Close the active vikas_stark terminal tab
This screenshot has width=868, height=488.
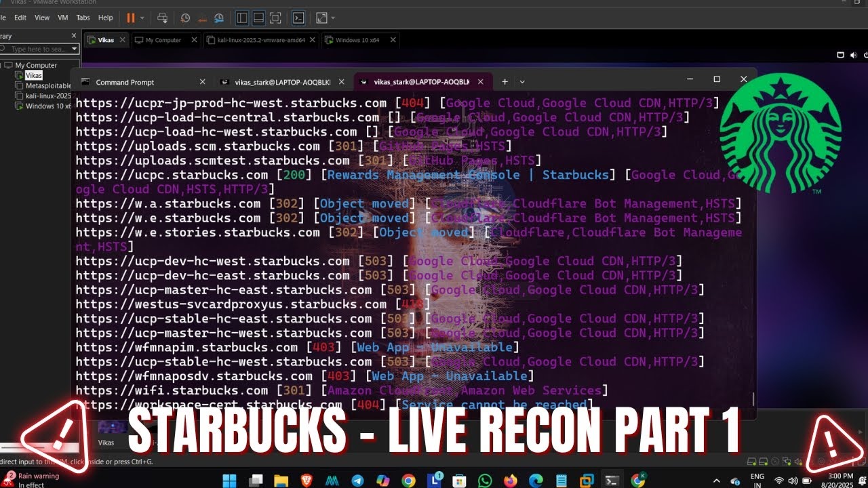[x=481, y=82]
